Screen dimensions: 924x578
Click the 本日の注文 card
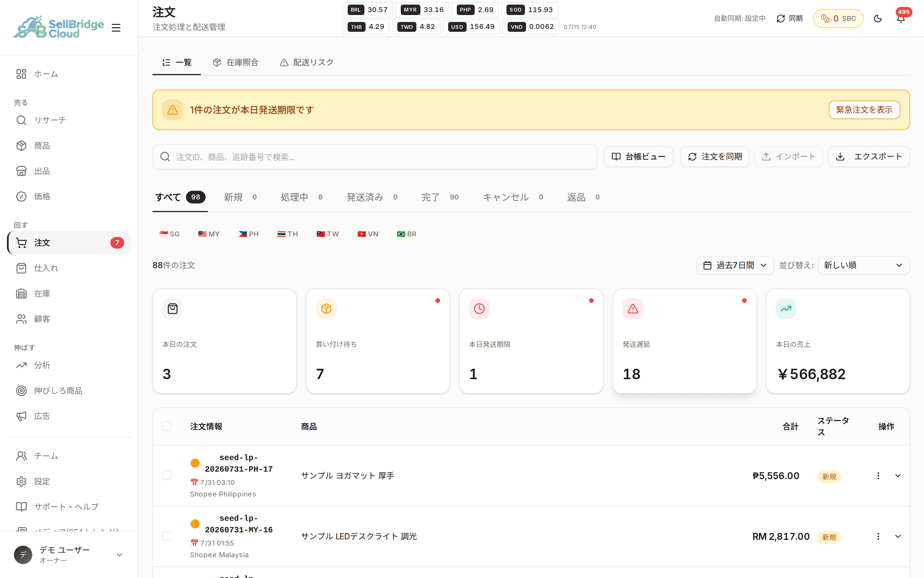(225, 341)
